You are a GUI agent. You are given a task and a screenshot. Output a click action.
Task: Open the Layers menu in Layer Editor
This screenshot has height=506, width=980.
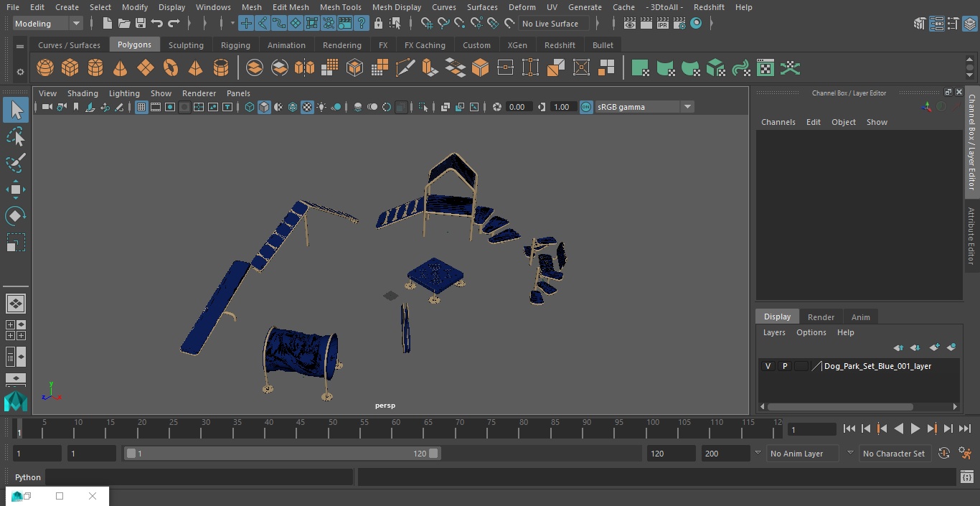(x=774, y=332)
